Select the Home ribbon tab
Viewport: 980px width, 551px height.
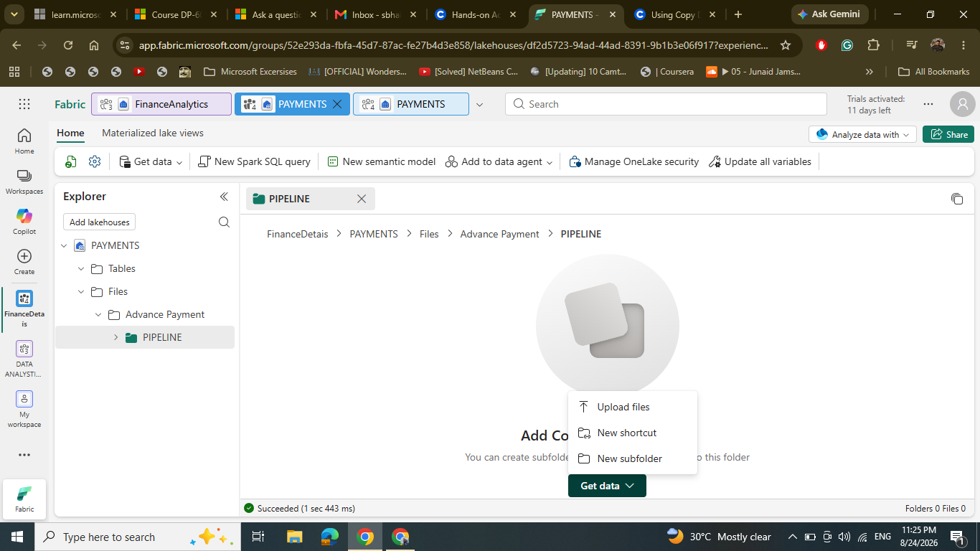pos(70,133)
